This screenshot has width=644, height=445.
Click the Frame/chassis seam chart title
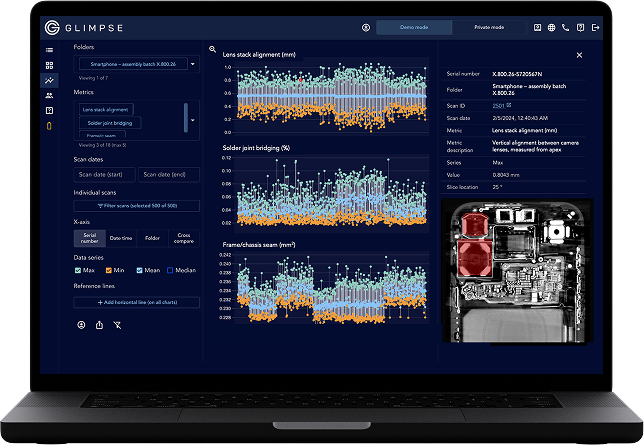[x=259, y=244]
